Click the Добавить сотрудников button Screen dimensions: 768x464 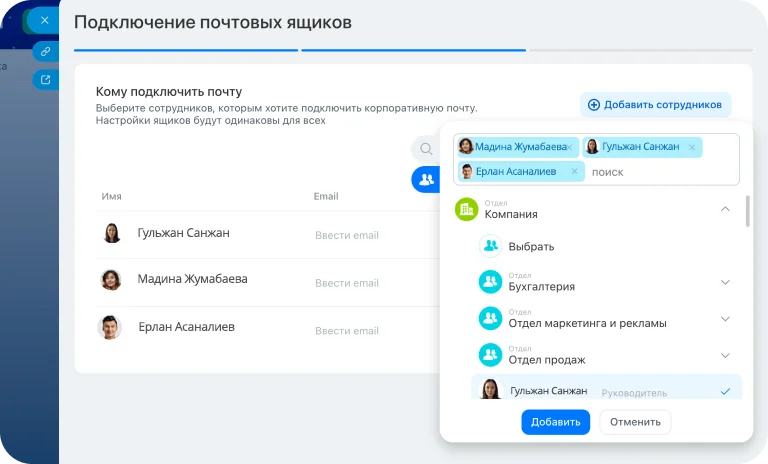[655, 105]
